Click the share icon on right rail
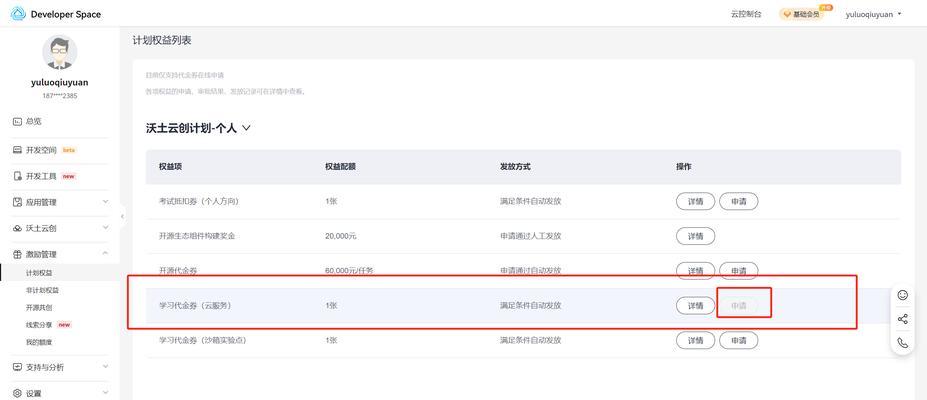 click(902, 319)
